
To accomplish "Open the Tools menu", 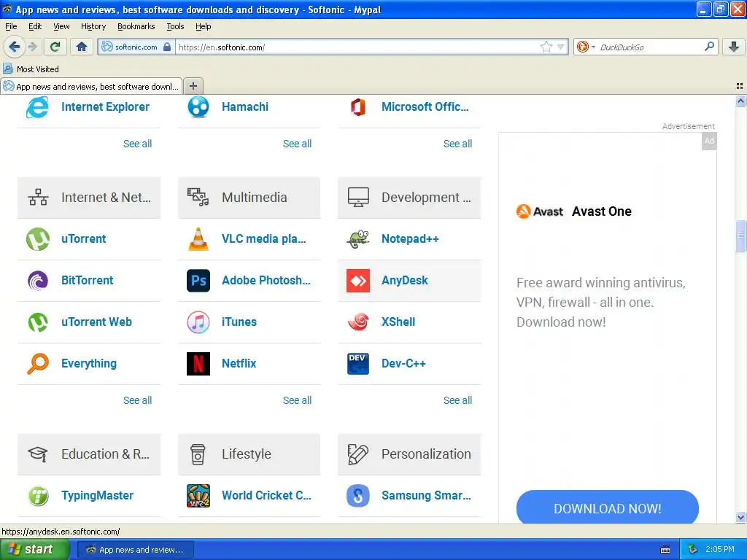I will click(175, 26).
